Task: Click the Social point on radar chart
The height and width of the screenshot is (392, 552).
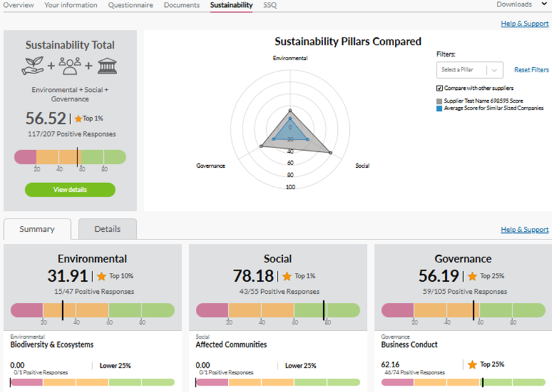Action: pyautogui.click(x=331, y=153)
